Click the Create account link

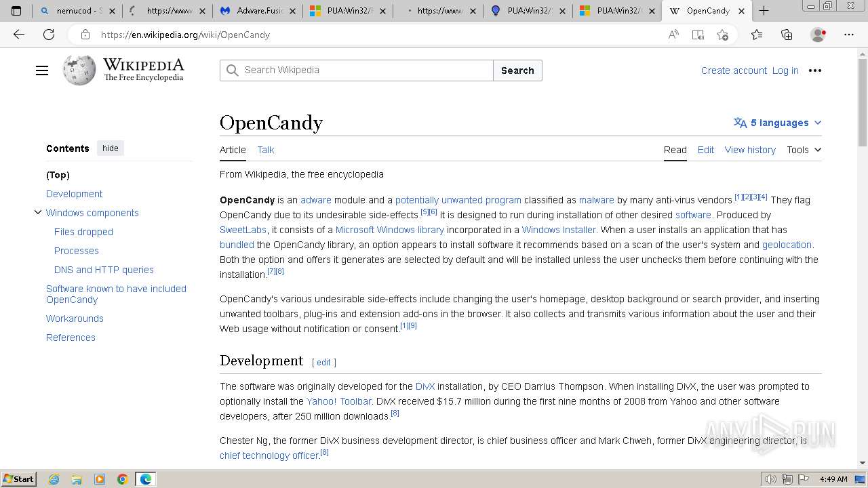[x=734, y=70]
